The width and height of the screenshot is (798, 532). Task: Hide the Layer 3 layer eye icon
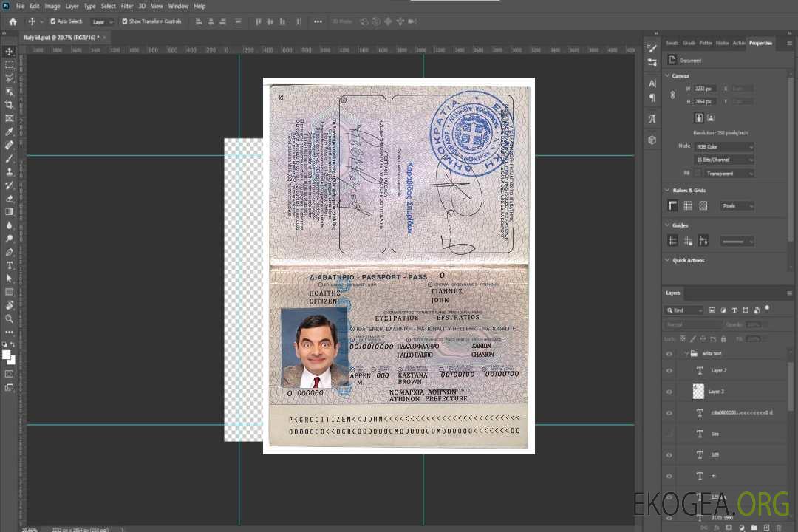click(669, 392)
